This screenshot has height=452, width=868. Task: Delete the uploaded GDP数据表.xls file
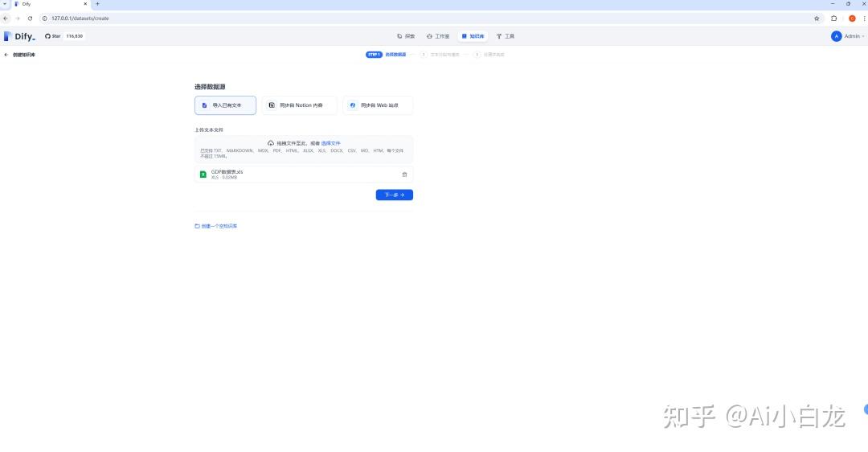click(x=404, y=175)
